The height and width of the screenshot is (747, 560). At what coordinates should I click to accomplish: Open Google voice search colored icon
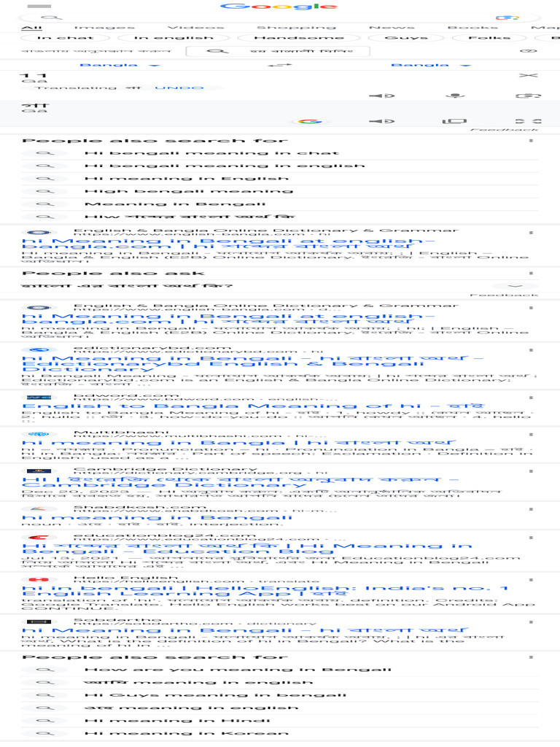[x=507, y=18]
